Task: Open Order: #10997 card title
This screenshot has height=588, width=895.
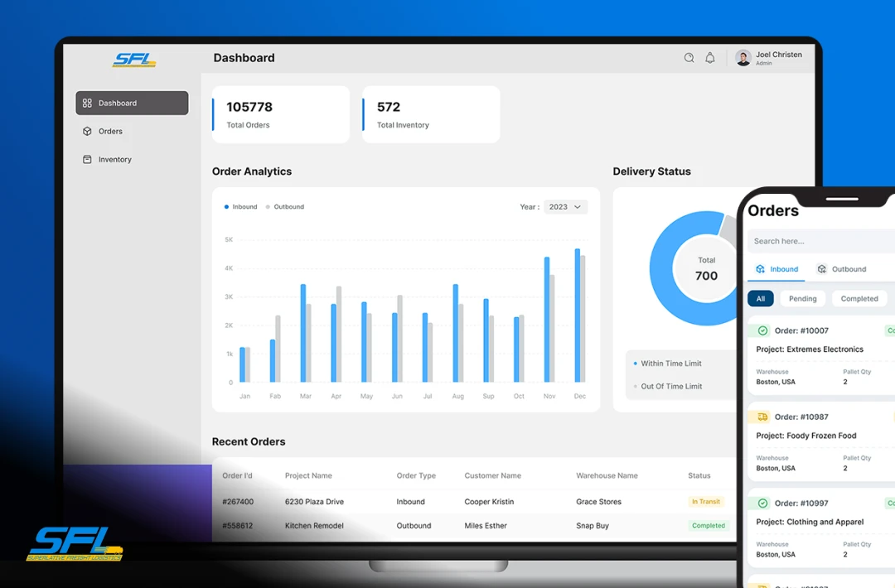Action: click(801, 503)
